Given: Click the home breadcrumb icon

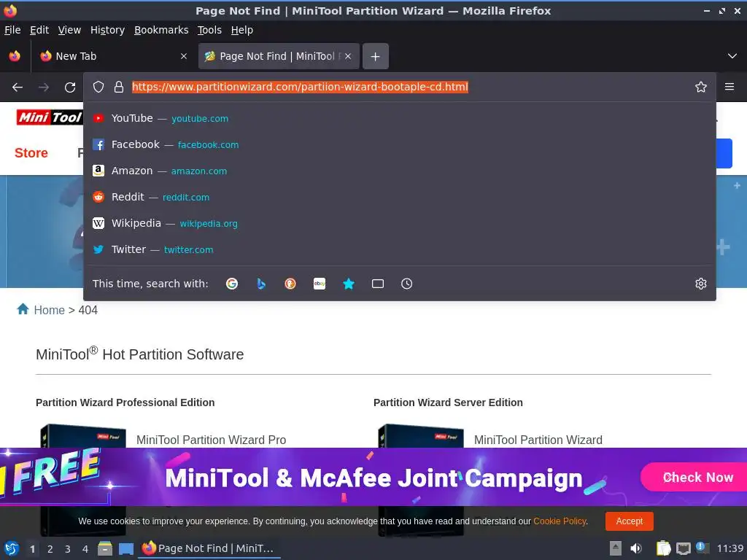Looking at the screenshot, I should click(23, 309).
